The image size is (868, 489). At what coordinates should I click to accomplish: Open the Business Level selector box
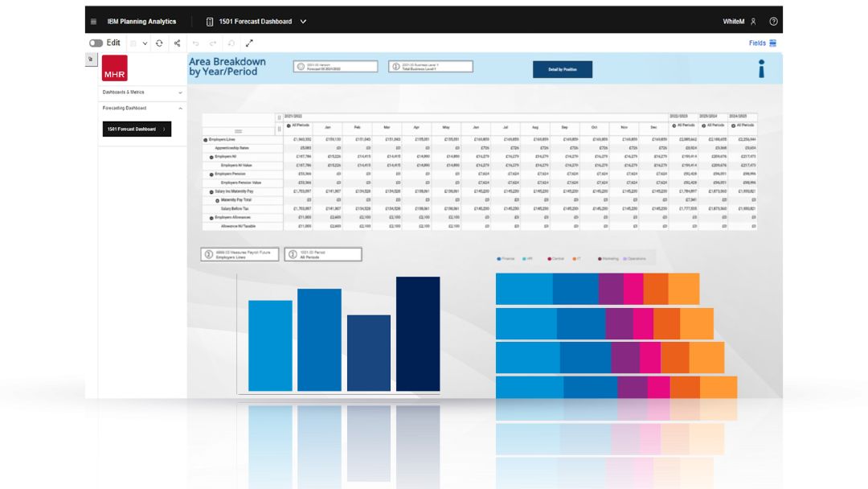431,67
